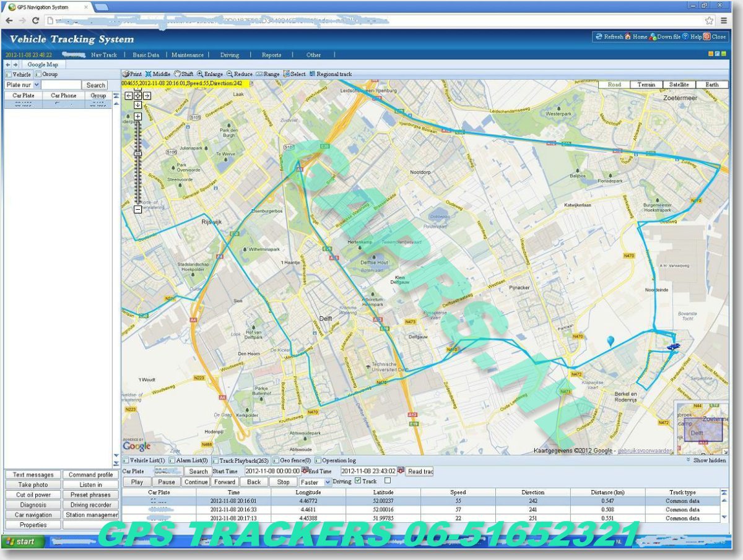Switch map to Satellite view

(x=679, y=85)
